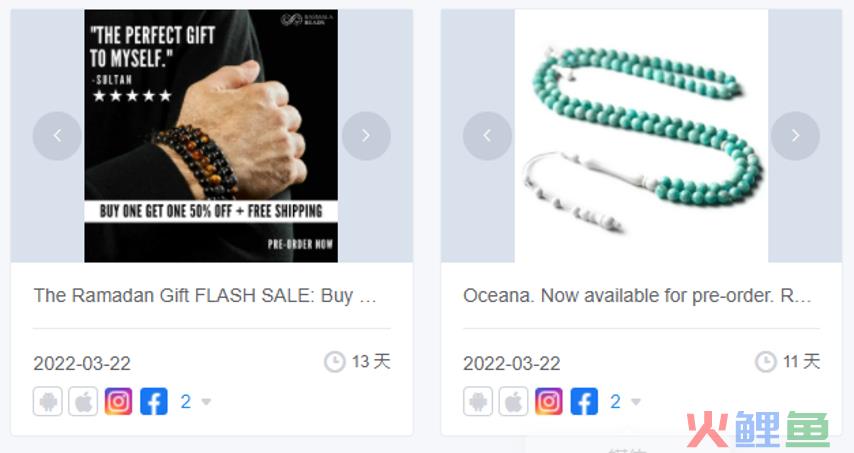Click the Facebook icon on Oceana card

584,402
